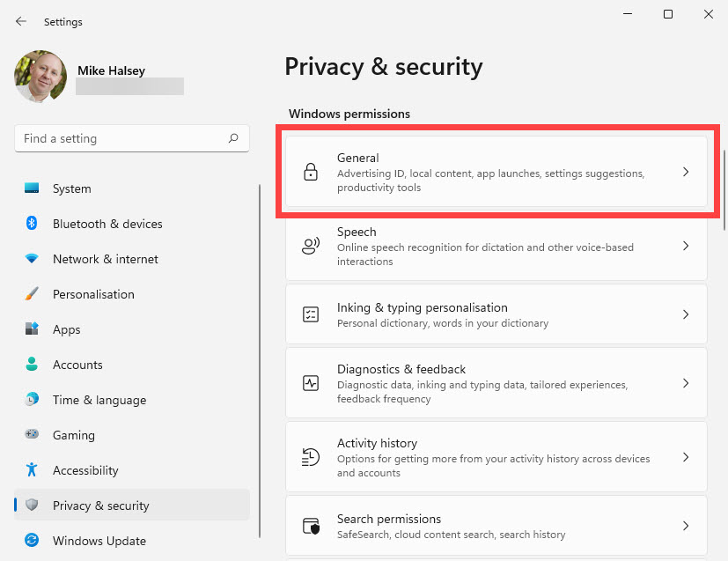The width and height of the screenshot is (728, 561).
Task: Open Time & language settings
Action: click(x=132, y=400)
